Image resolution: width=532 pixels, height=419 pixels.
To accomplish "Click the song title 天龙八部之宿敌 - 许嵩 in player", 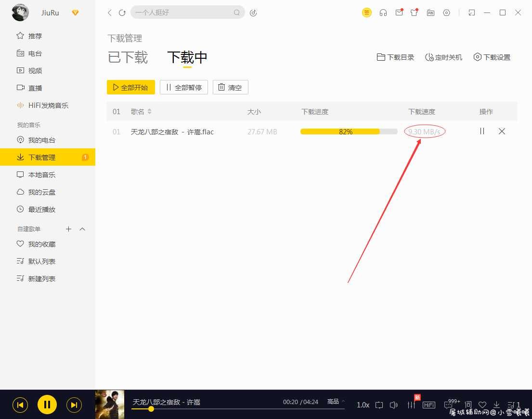I will coord(166,402).
